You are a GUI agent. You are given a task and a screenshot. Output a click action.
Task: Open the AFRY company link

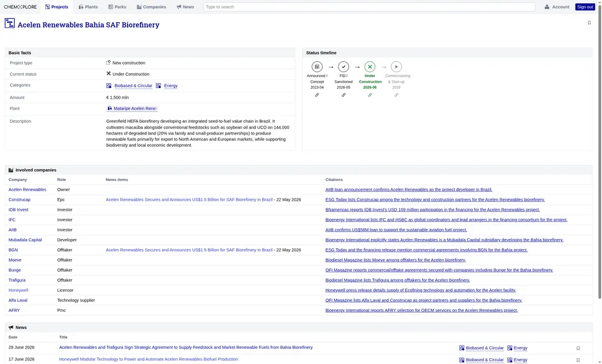[x=14, y=311]
